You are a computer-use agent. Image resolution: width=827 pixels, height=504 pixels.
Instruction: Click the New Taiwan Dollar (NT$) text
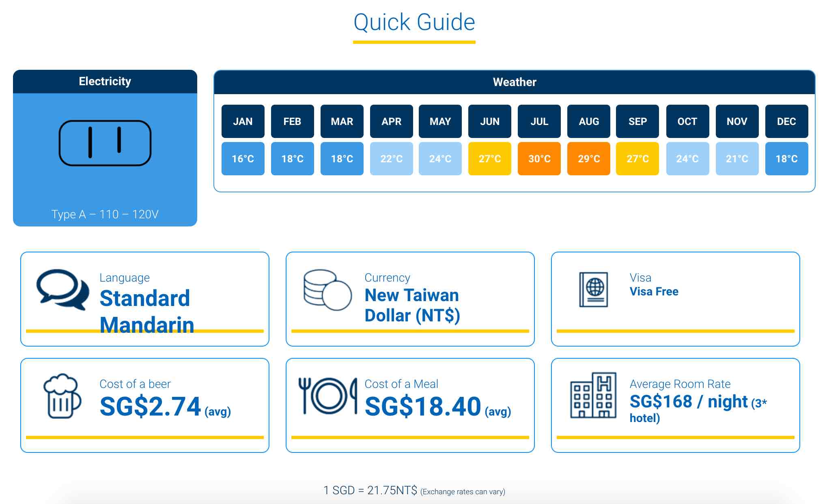412,305
